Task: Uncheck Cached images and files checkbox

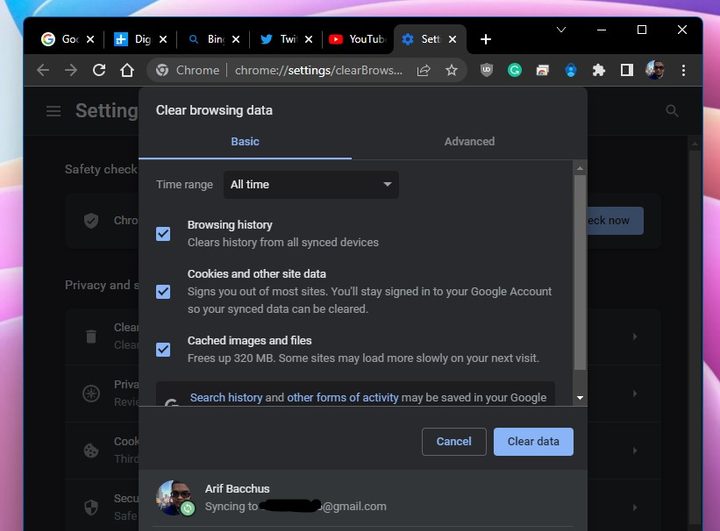Action: [x=163, y=350]
